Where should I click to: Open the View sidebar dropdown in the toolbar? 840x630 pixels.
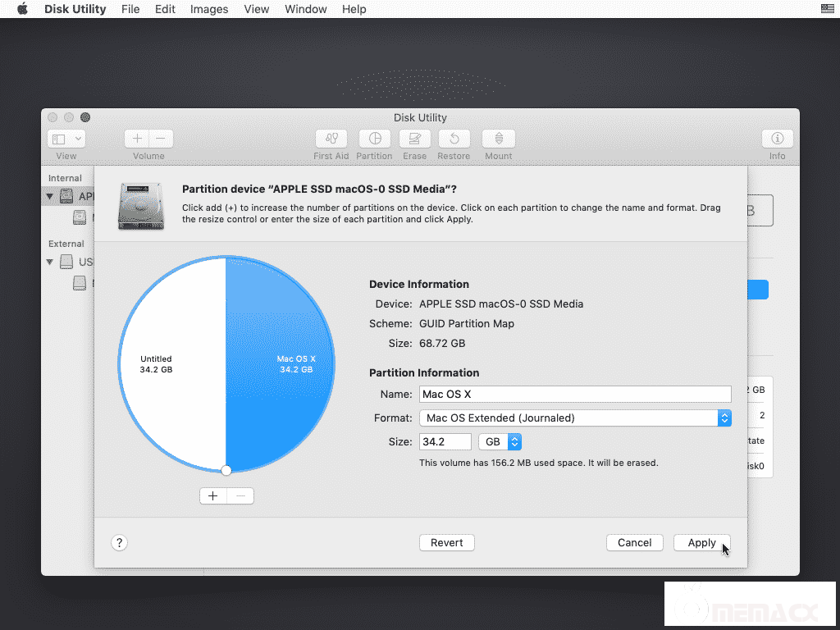[66, 139]
